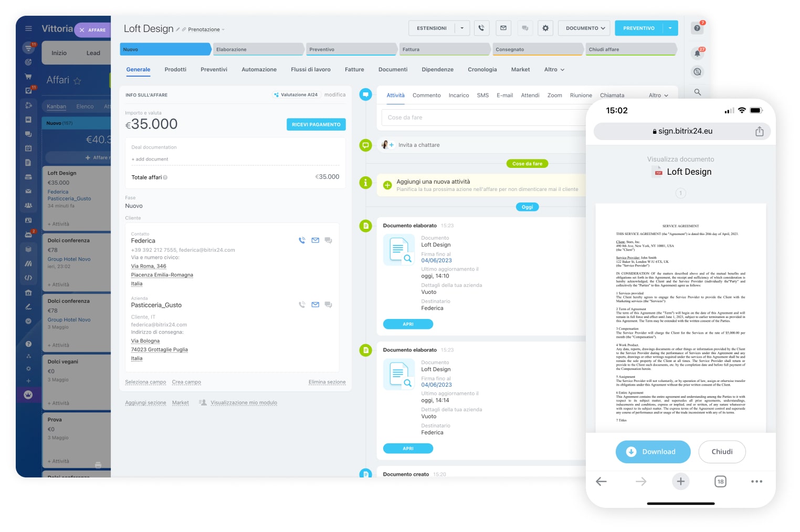The image size is (800, 532).
Task: Open the settings gear in deal header
Action: pos(545,28)
